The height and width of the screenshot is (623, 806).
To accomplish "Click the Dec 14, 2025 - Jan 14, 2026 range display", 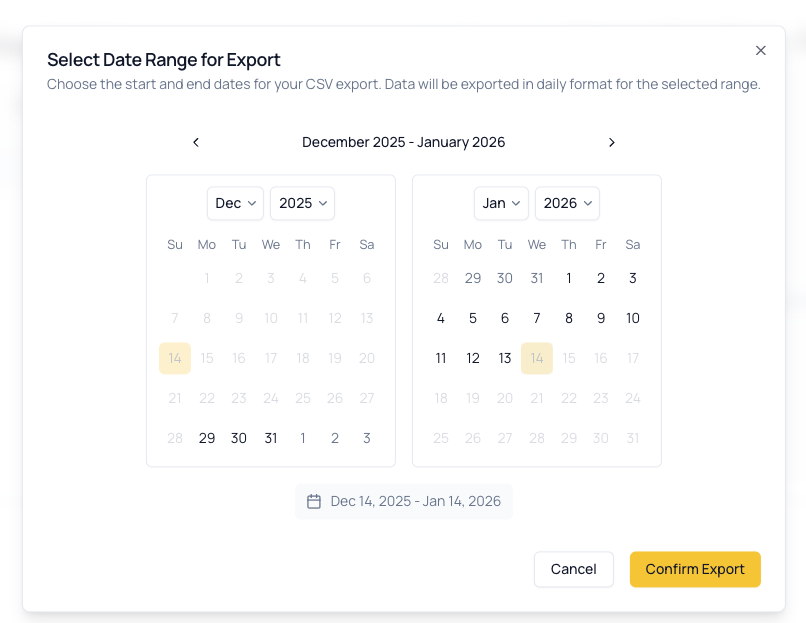I will (403, 500).
